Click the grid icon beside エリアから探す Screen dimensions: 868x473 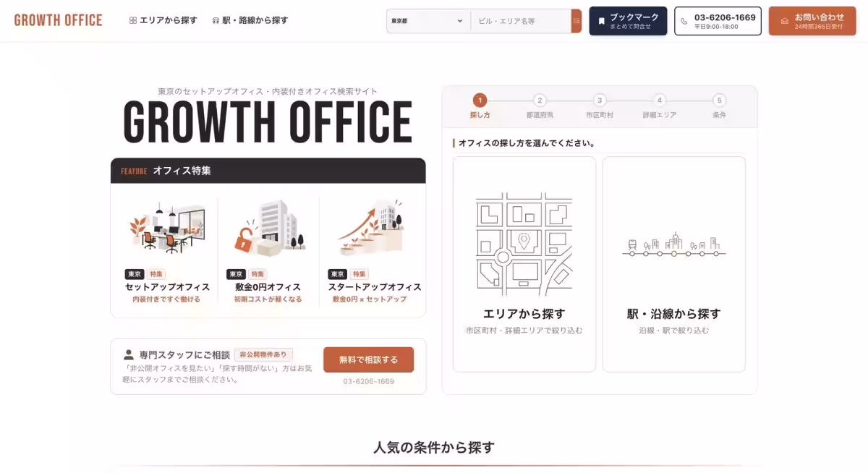pyautogui.click(x=133, y=21)
